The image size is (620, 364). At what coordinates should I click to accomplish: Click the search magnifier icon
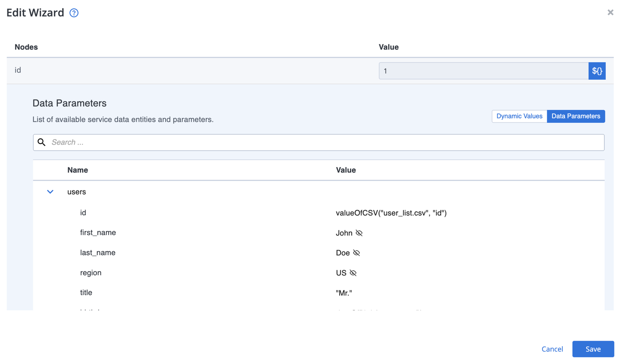coord(41,142)
